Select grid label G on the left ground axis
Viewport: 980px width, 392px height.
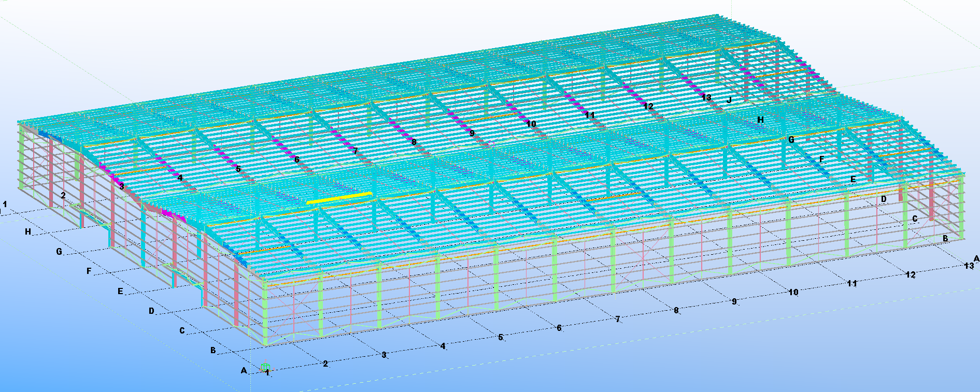click(59, 252)
